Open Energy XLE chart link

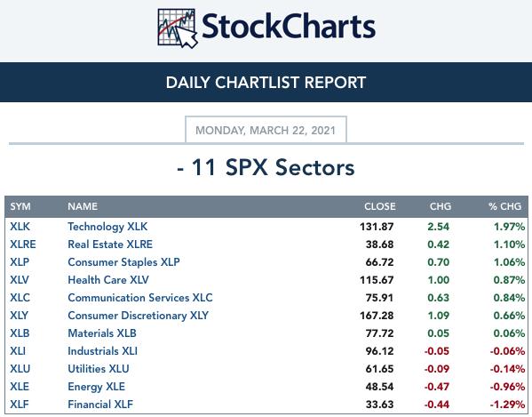click(96, 387)
